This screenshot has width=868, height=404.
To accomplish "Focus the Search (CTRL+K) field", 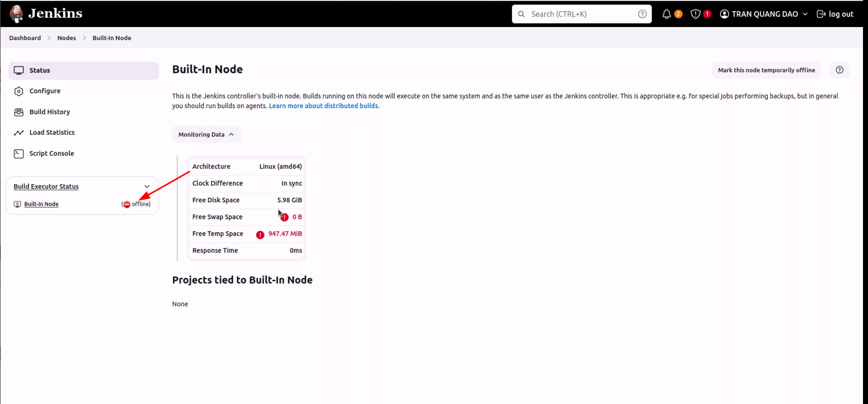I will coord(582,14).
